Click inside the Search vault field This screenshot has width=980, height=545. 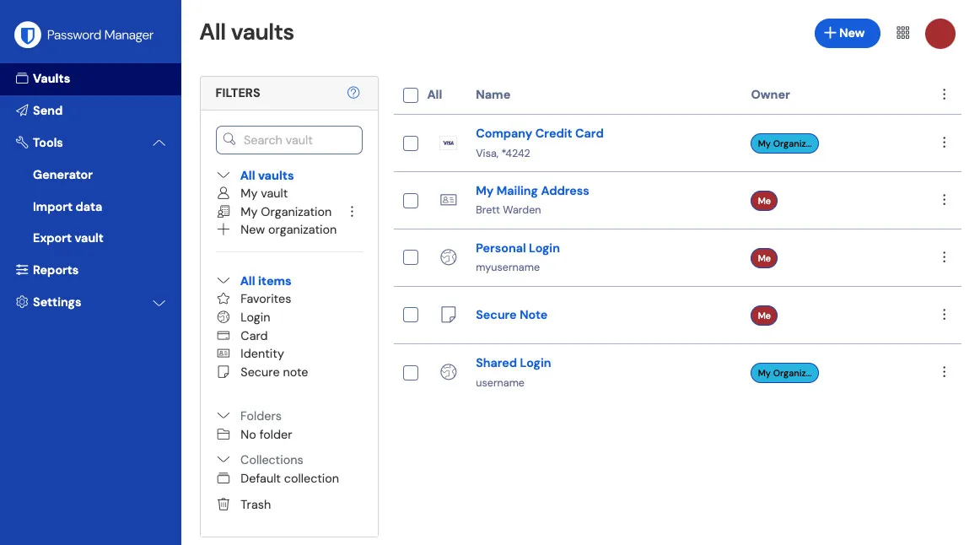tap(289, 139)
